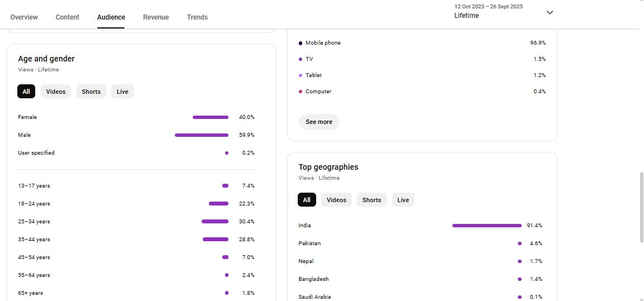Filter Age and gender by Shorts

pyautogui.click(x=91, y=92)
